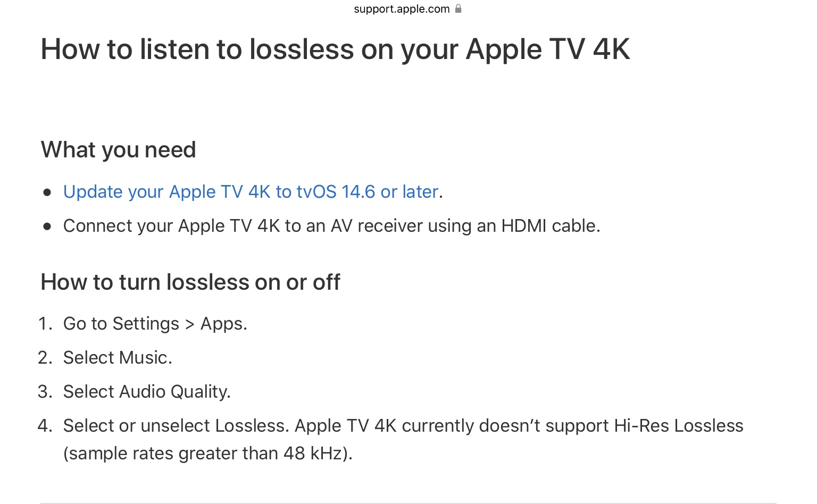Click the '>' symbol between Settings and Apps
This screenshot has width=817, height=504.
click(189, 324)
